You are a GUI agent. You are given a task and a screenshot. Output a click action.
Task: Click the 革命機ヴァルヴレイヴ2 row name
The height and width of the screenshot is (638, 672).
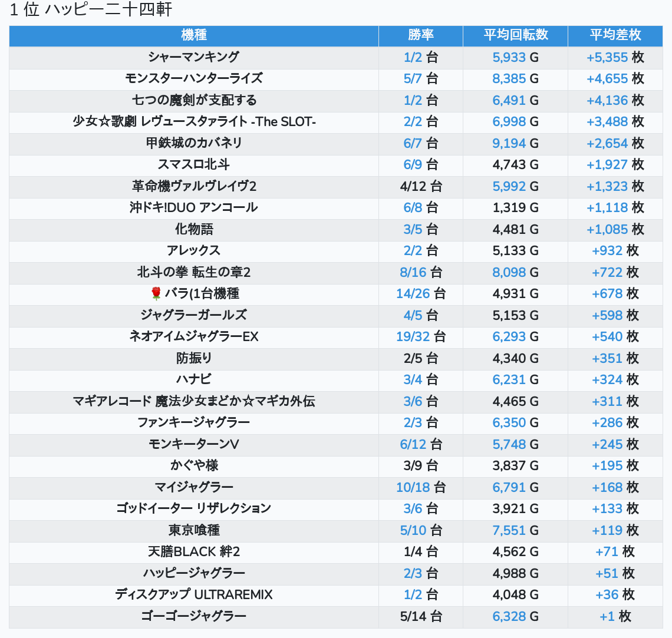tap(194, 186)
